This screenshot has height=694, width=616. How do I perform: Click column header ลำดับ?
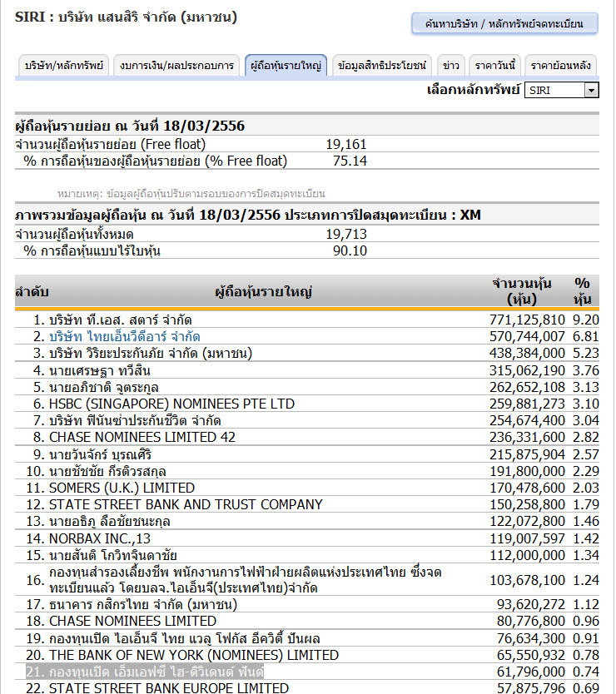click(x=32, y=292)
